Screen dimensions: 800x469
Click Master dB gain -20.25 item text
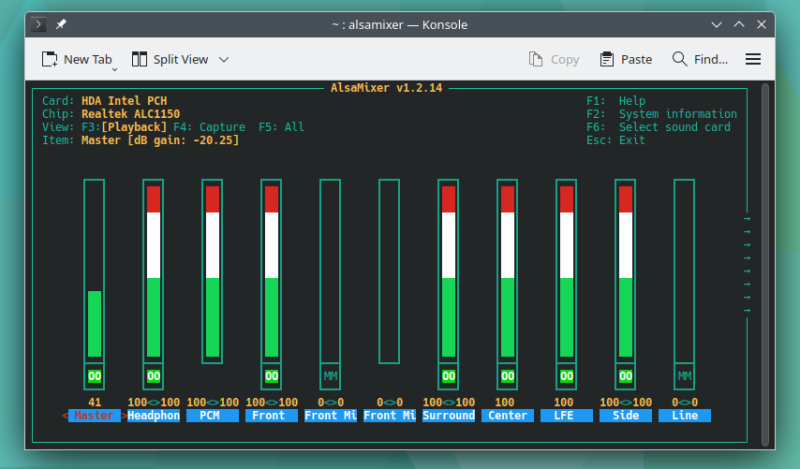pyautogui.click(x=160, y=140)
